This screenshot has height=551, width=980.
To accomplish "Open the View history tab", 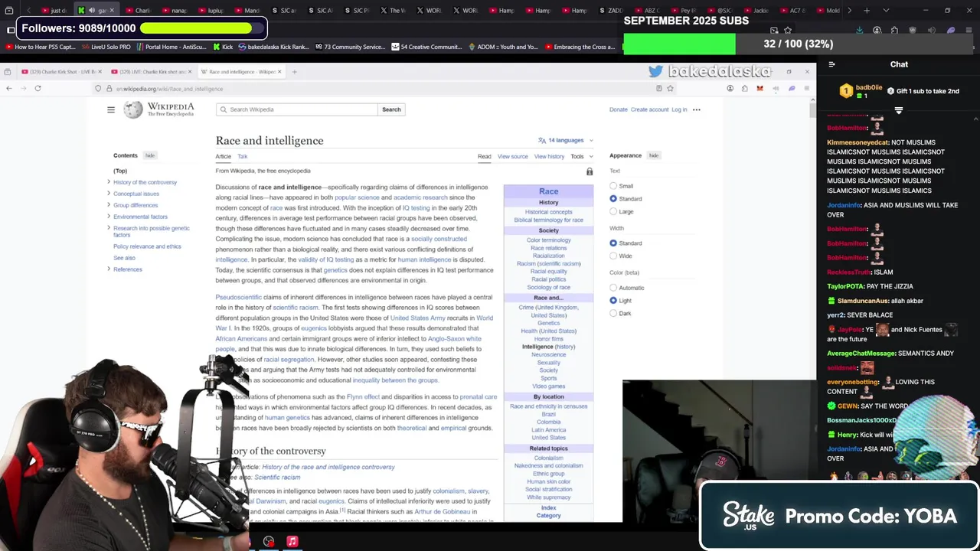I will pyautogui.click(x=549, y=156).
